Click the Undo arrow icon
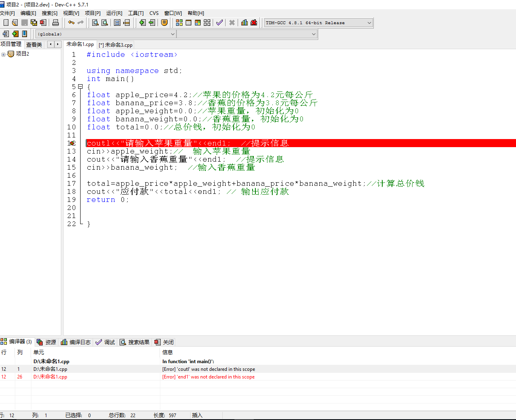This screenshot has width=516, height=420. click(71, 23)
